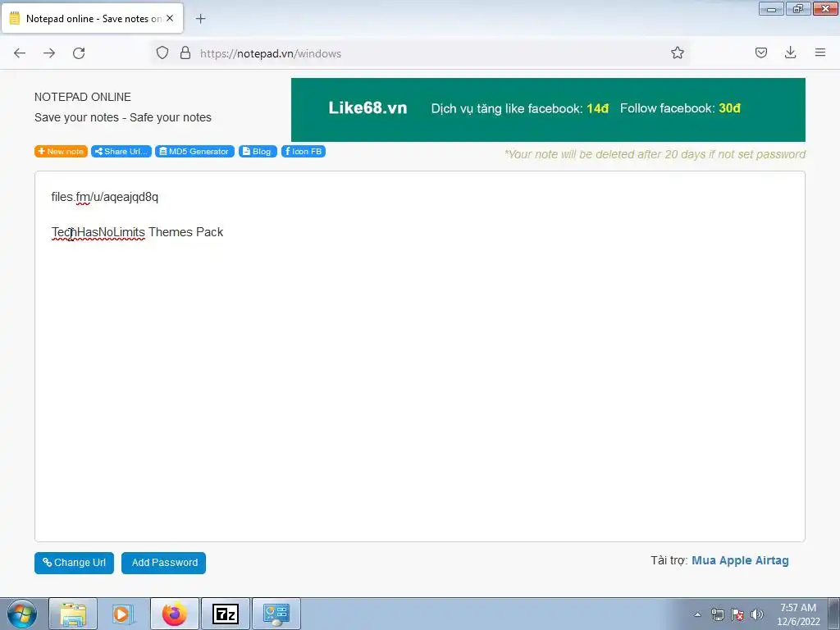Open the network status tray icon
The image size is (840, 630).
(x=717, y=614)
